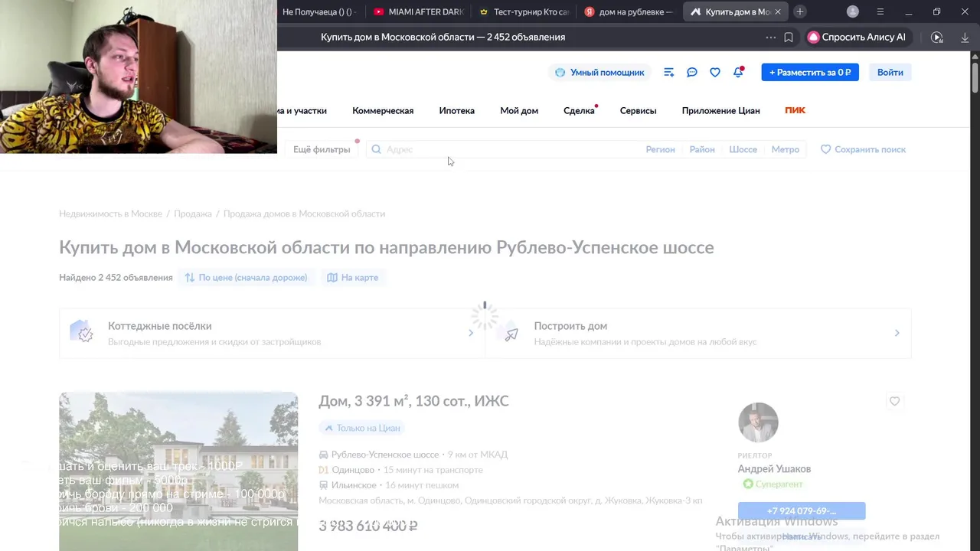980x551 pixels.
Task: Click the Только на Циан badge
Action: (362, 428)
